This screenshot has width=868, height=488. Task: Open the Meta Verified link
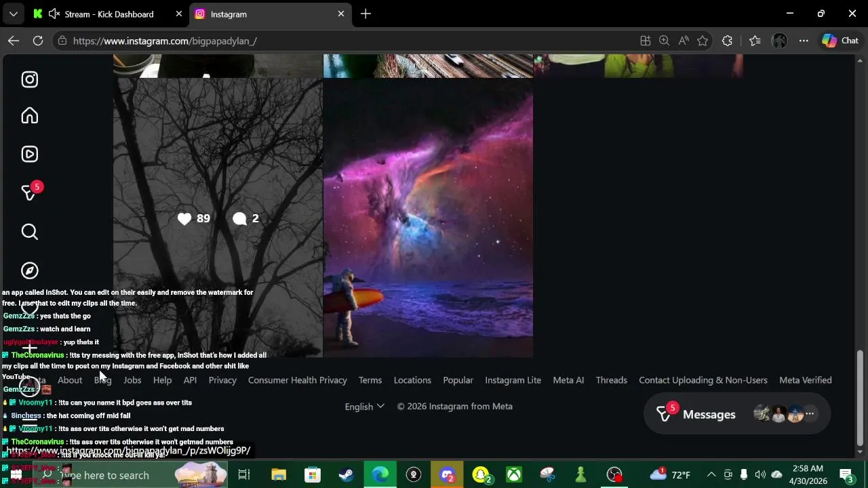click(x=806, y=380)
